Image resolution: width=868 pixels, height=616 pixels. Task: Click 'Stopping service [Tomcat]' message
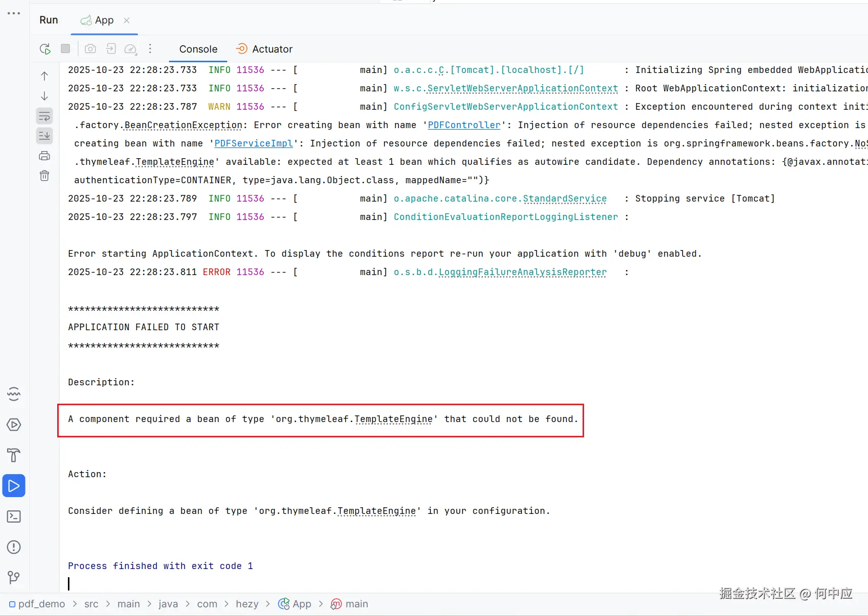[x=705, y=199]
